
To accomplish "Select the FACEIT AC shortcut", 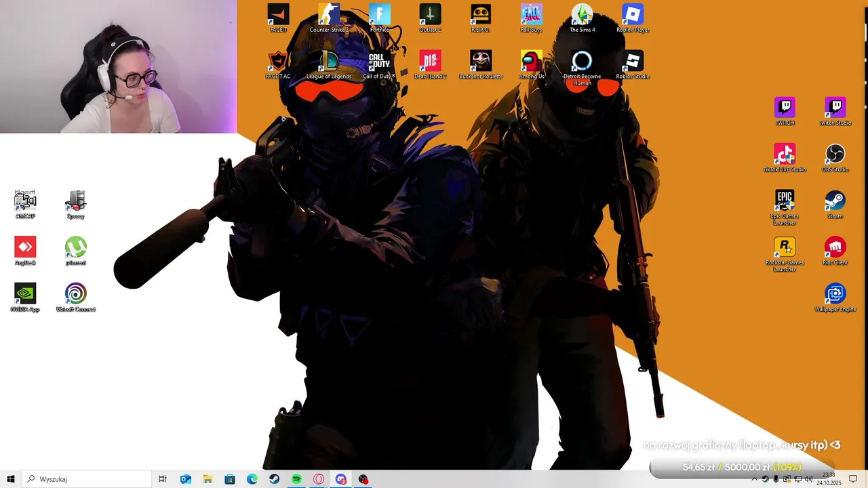I will tap(278, 65).
